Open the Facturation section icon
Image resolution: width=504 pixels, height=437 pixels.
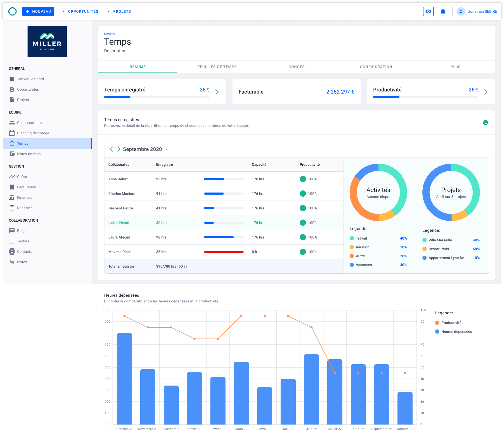point(12,187)
